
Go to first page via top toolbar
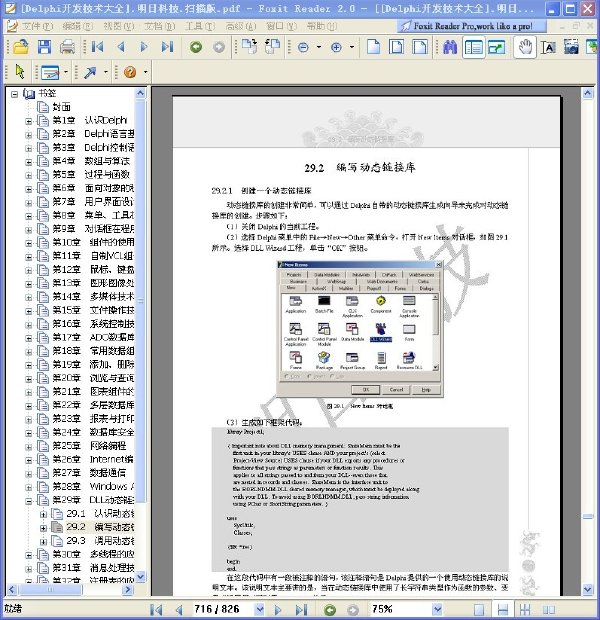coord(97,47)
